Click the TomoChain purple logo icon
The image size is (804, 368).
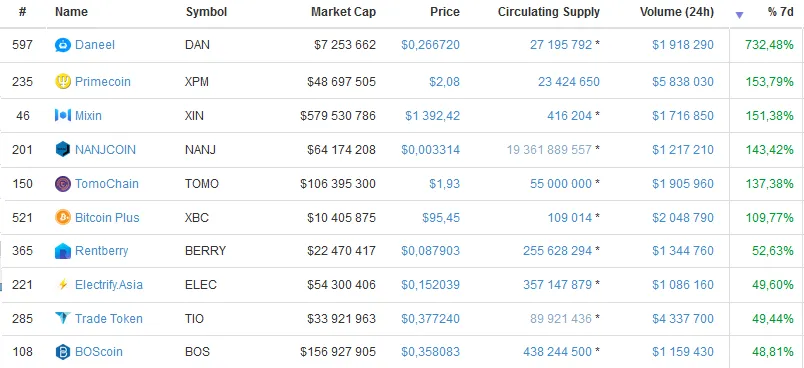(63, 183)
